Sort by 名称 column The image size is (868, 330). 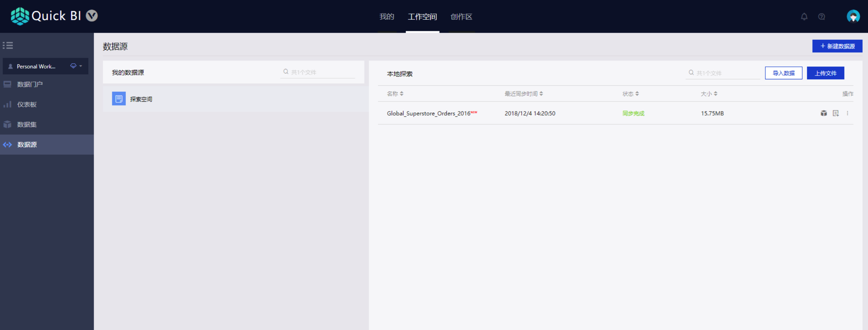click(395, 94)
